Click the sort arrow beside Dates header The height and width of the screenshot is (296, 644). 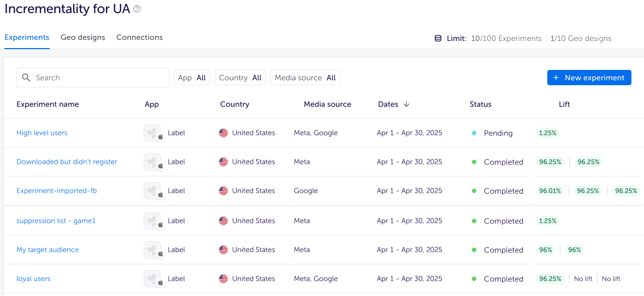pos(406,104)
